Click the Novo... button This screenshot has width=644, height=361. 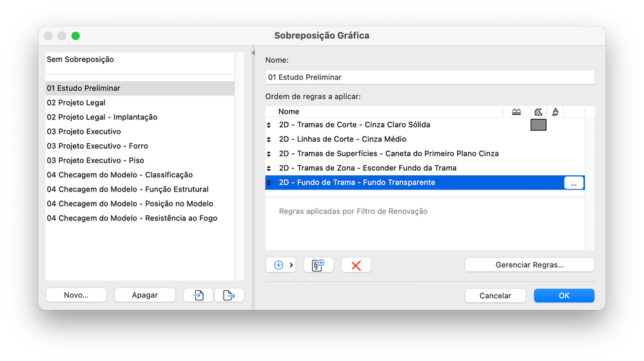(x=76, y=295)
